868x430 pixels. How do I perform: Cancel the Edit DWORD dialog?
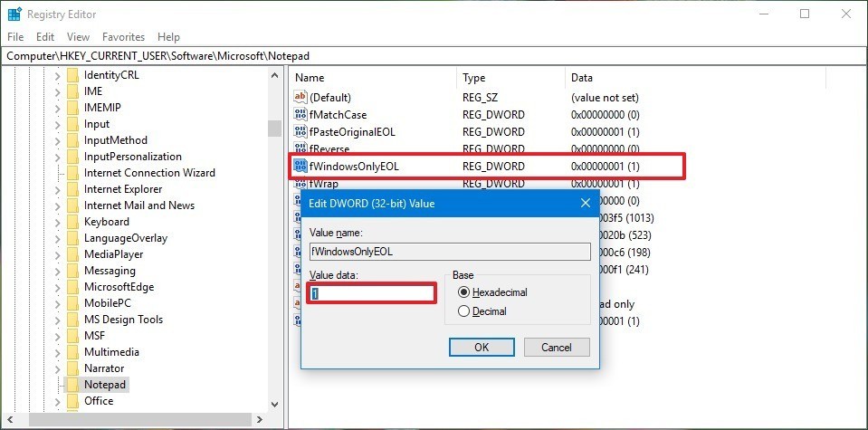click(557, 348)
